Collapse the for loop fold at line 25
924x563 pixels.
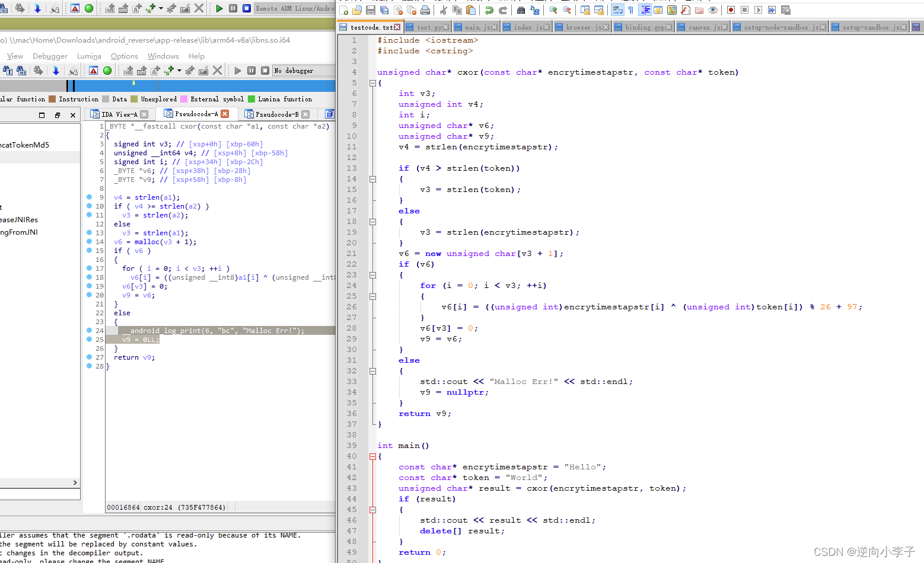372,296
